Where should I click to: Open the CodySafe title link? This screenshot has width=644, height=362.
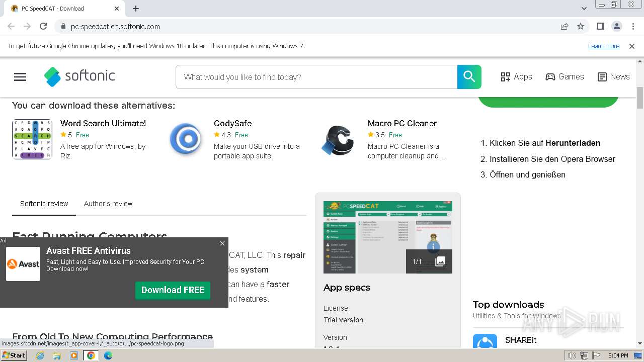click(232, 123)
